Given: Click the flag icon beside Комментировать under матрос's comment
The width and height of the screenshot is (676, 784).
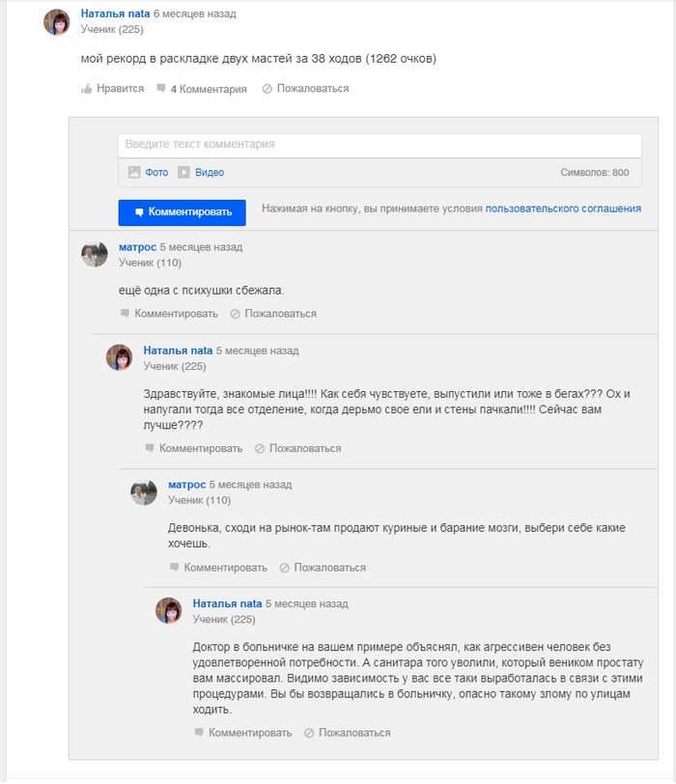Looking at the screenshot, I should coord(125,313).
